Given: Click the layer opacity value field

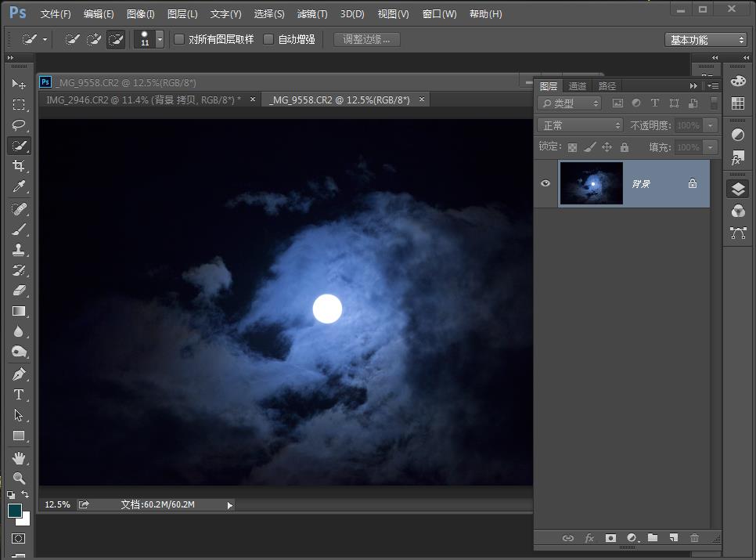Looking at the screenshot, I should [689, 125].
